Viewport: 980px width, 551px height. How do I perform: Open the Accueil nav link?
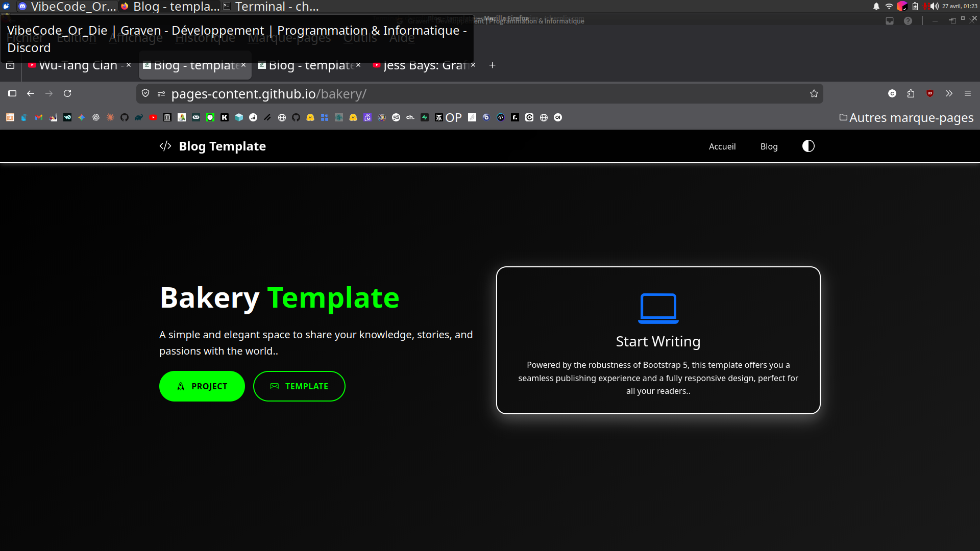pos(722,146)
